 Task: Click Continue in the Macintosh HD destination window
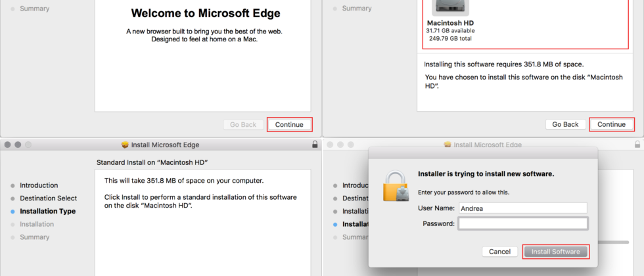(612, 124)
